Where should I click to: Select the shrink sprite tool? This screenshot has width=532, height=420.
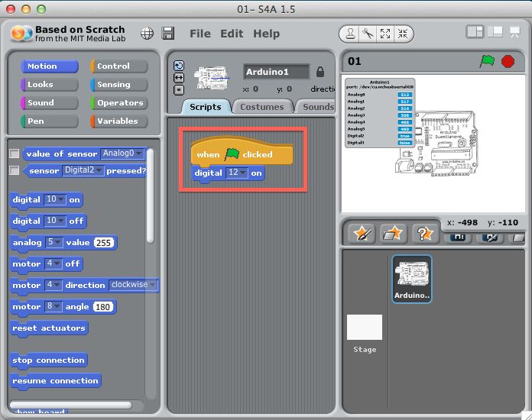coord(403,34)
